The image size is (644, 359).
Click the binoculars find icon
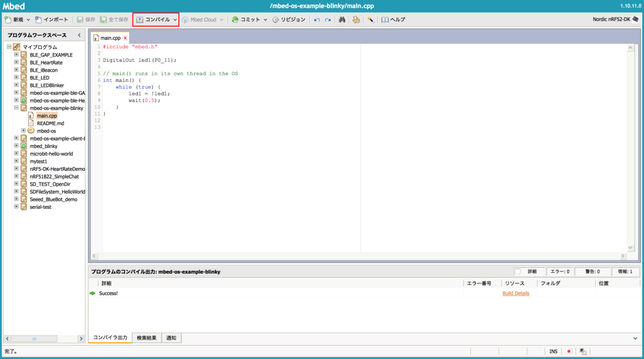coord(341,19)
